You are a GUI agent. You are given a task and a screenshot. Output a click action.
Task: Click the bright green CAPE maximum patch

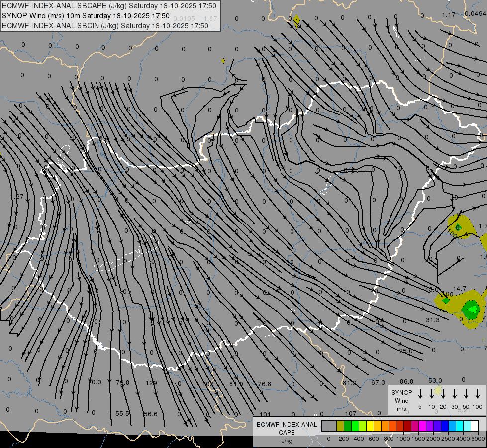(473, 309)
